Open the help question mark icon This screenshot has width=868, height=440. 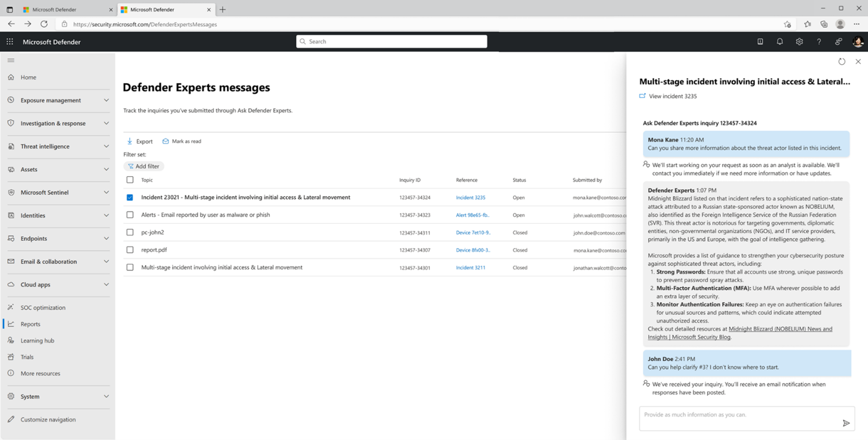819,42
